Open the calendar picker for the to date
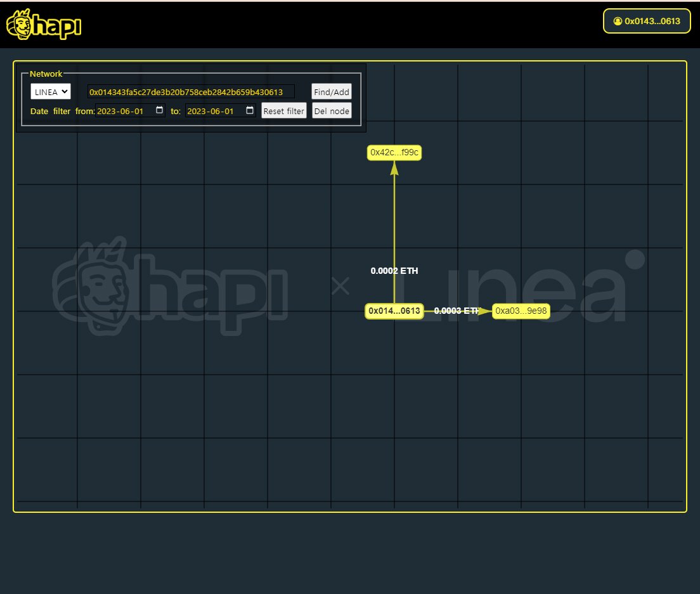The width and height of the screenshot is (700, 594). coord(250,110)
